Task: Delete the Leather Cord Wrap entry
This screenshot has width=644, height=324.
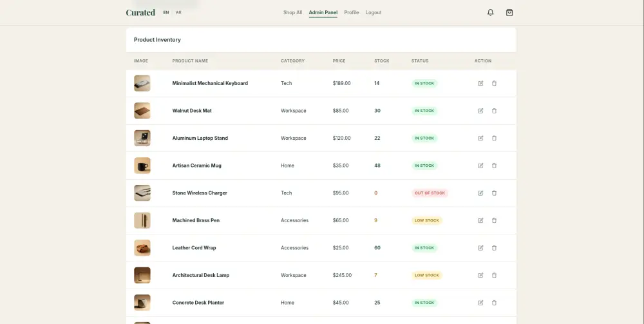Action: (x=494, y=248)
